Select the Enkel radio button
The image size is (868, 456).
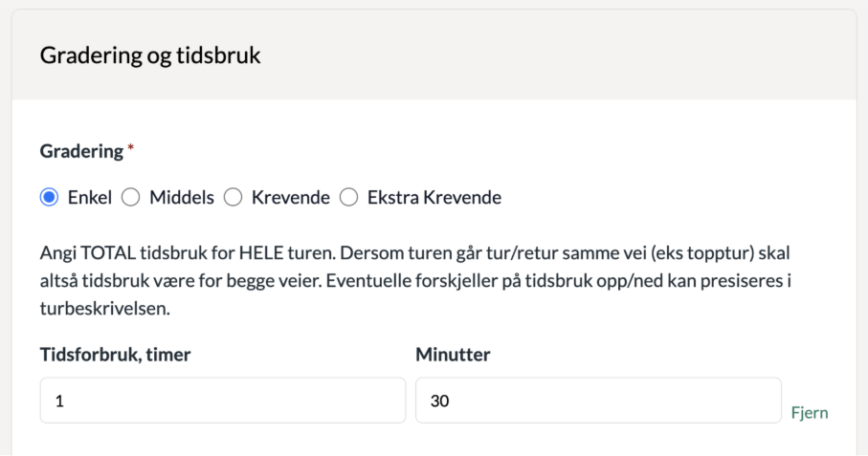pos(48,198)
